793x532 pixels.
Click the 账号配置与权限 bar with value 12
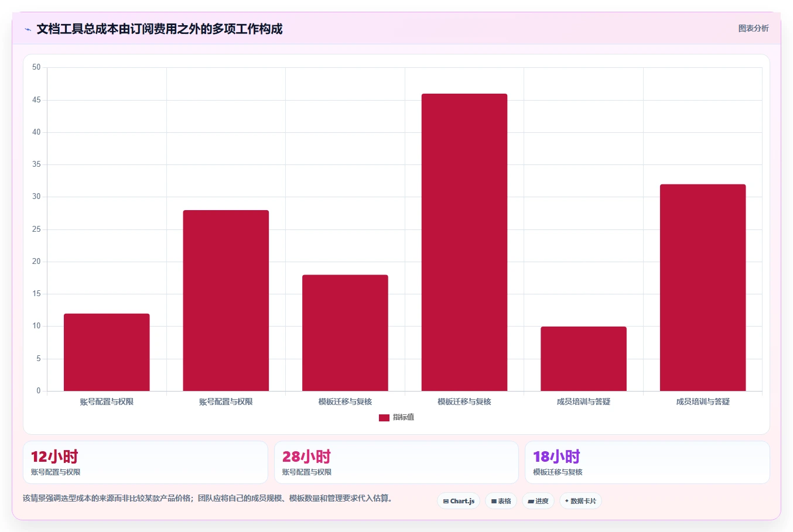tap(107, 352)
